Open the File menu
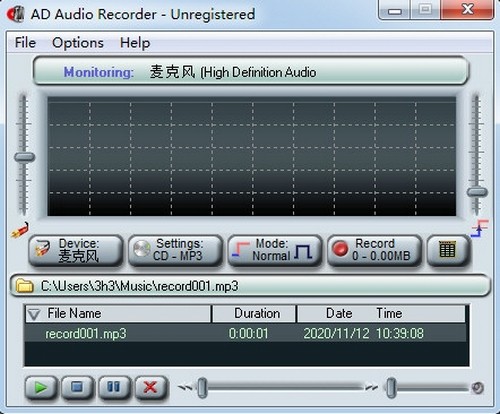This screenshot has height=414, width=500. pyautogui.click(x=25, y=43)
